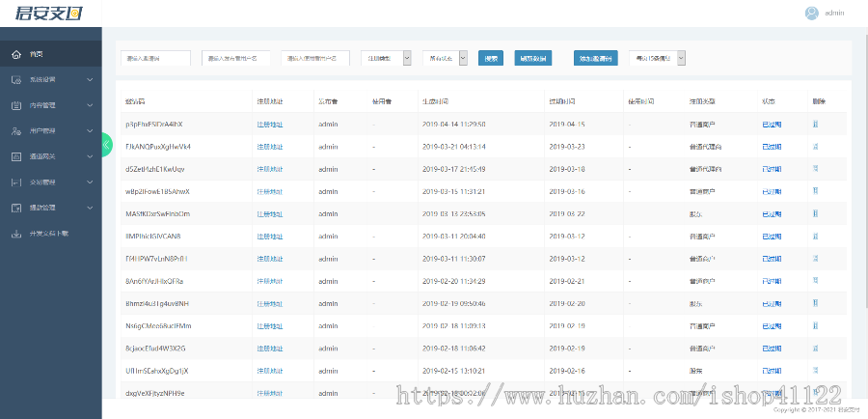Focus the publisher username input field
868x419 pixels.
pyautogui.click(x=236, y=58)
